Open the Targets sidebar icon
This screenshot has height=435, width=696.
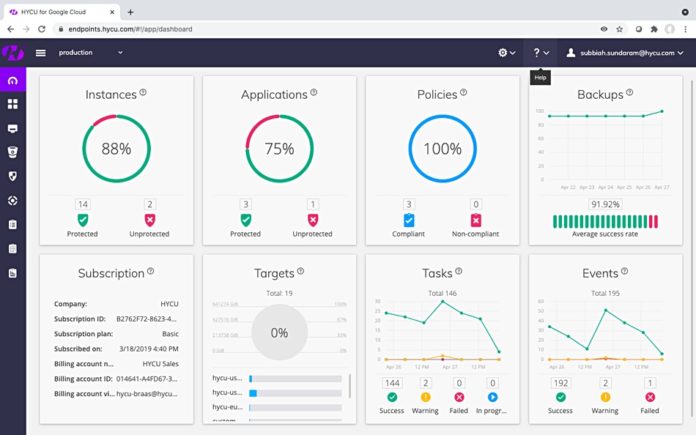(x=13, y=200)
